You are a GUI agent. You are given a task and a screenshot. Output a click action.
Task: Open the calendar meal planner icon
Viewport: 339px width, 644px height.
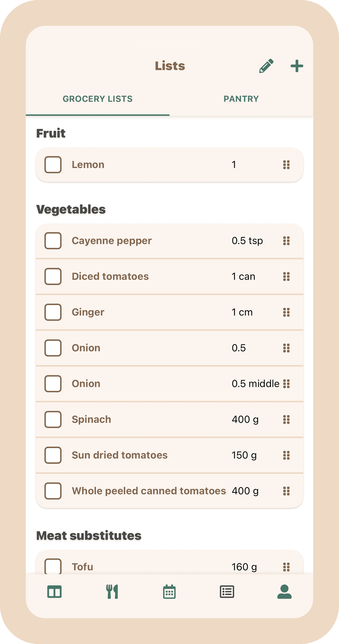[169, 592]
